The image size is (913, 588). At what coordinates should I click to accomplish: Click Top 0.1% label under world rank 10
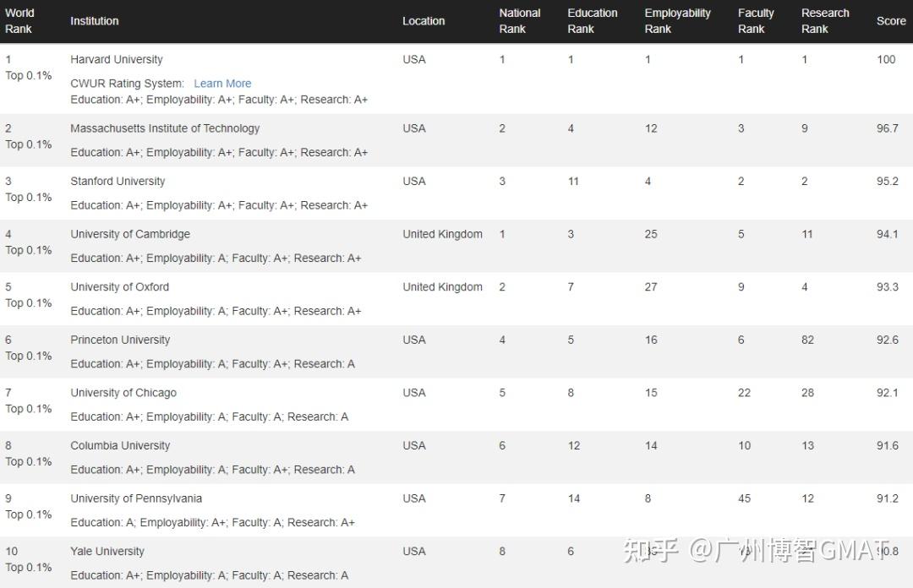point(29,567)
